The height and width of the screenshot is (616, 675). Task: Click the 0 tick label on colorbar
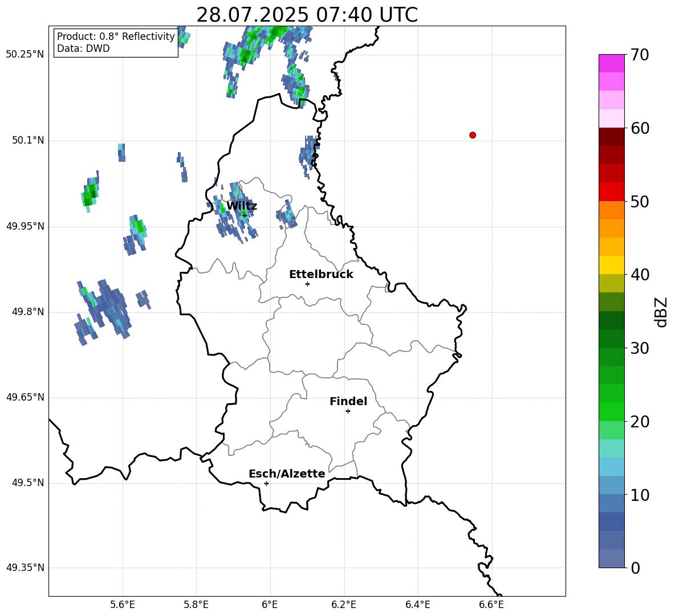[635, 568]
